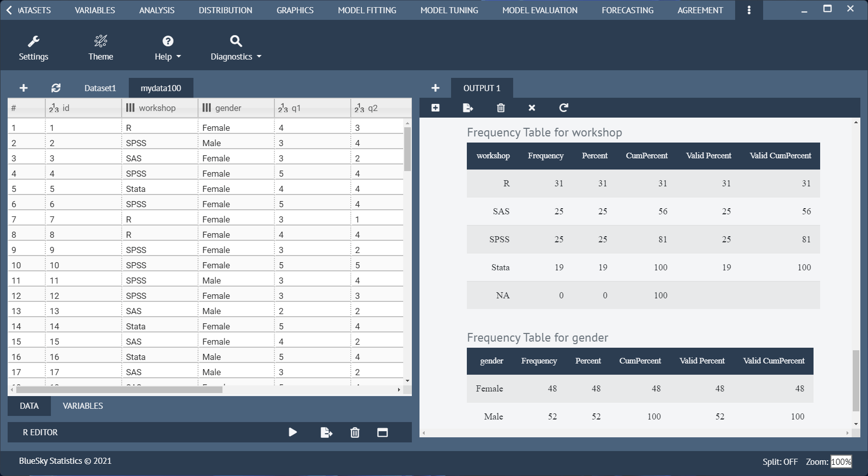Expand the overflow menu in the top bar

click(748, 10)
